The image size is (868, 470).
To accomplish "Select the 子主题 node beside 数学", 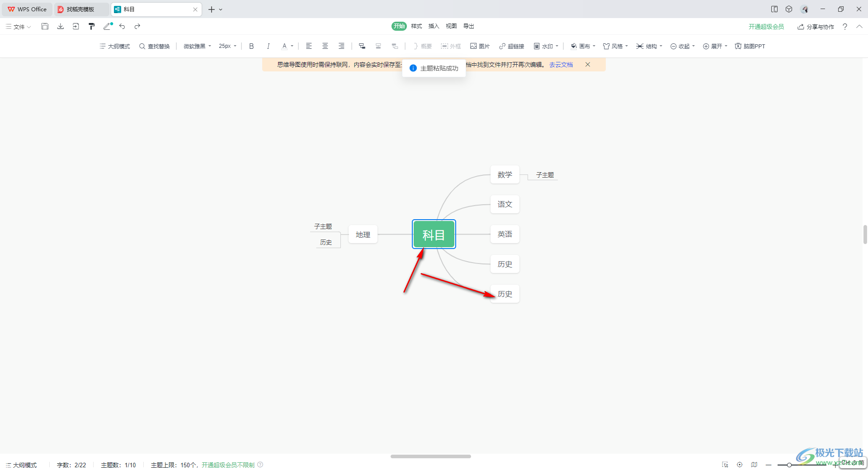I will pyautogui.click(x=545, y=175).
